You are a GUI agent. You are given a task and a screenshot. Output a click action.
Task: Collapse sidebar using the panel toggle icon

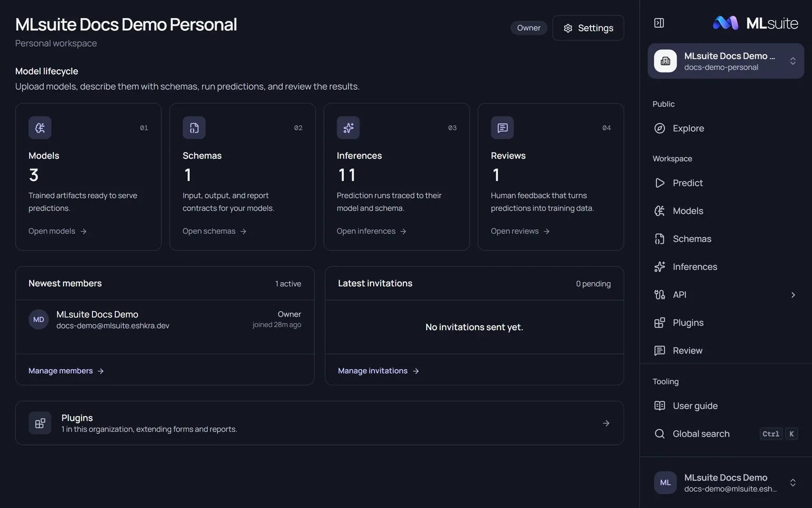[x=659, y=23]
